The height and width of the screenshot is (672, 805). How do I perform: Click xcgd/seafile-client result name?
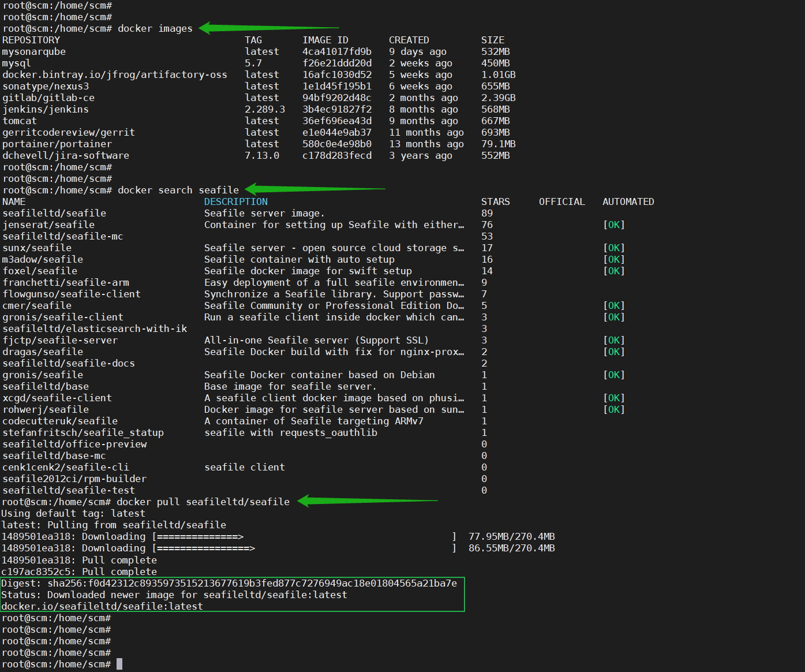[x=57, y=398]
